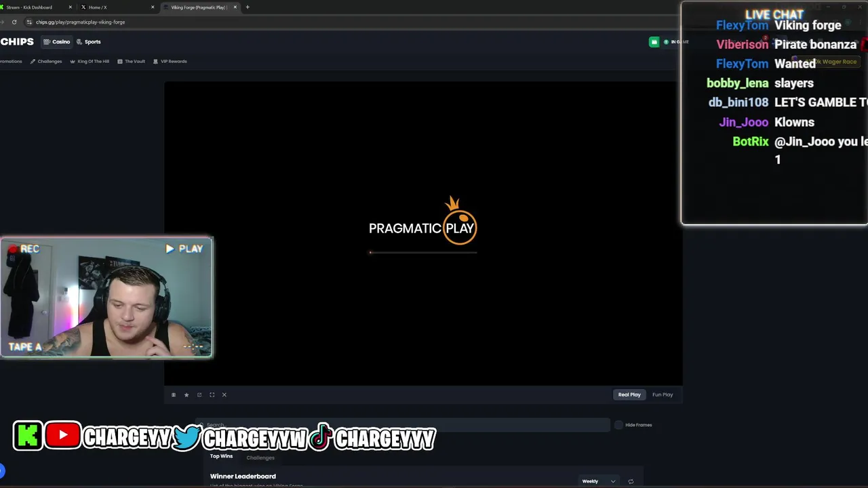Click the REC indicator on webcam overlay
This screenshot has width=868, height=488.
pos(24,249)
